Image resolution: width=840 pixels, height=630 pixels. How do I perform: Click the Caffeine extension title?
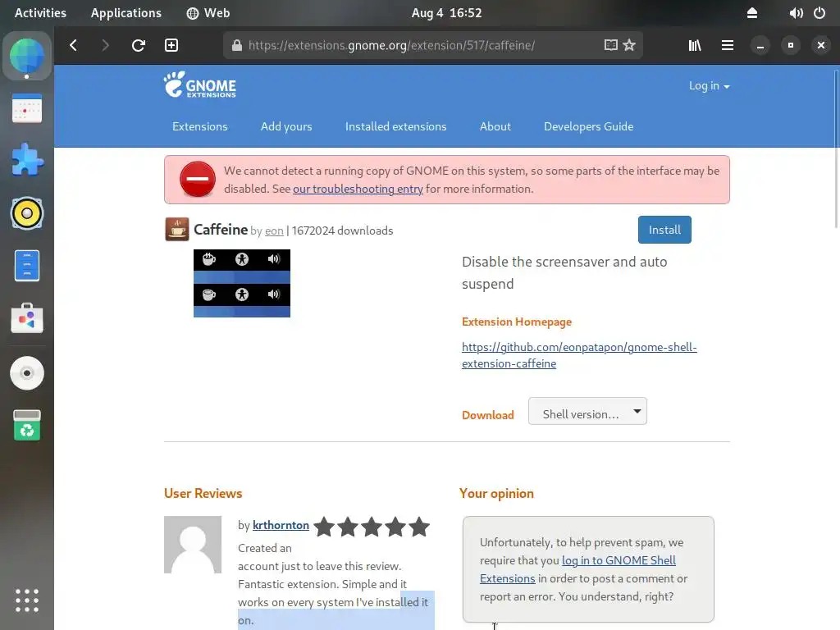[x=221, y=230]
